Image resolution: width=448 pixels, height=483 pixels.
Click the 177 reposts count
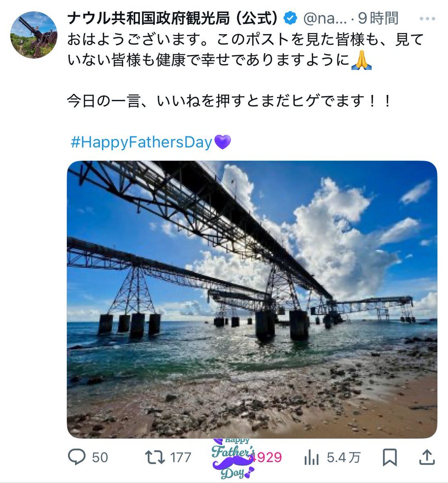pyautogui.click(x=180, y=458)
